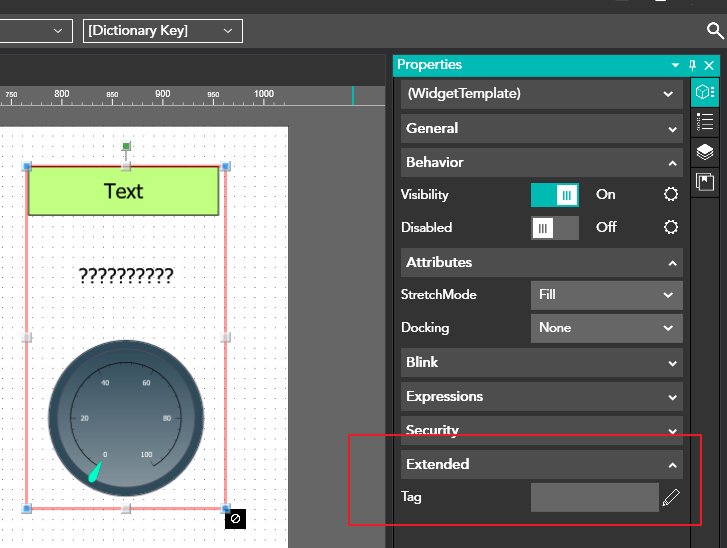This screenshot has width=727, height=548.
Task: Click the search magnifier icon
Action: click(715, 31)
